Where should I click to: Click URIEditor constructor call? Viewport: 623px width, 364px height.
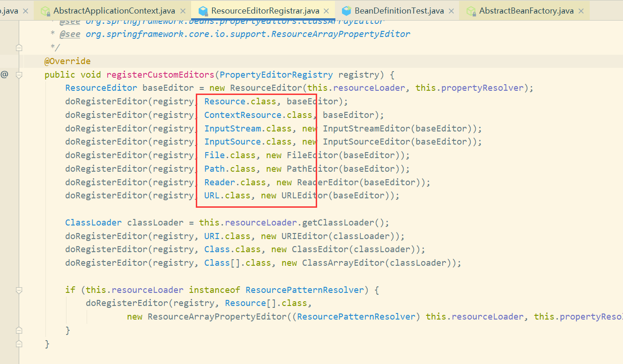(x=305, y=236)
